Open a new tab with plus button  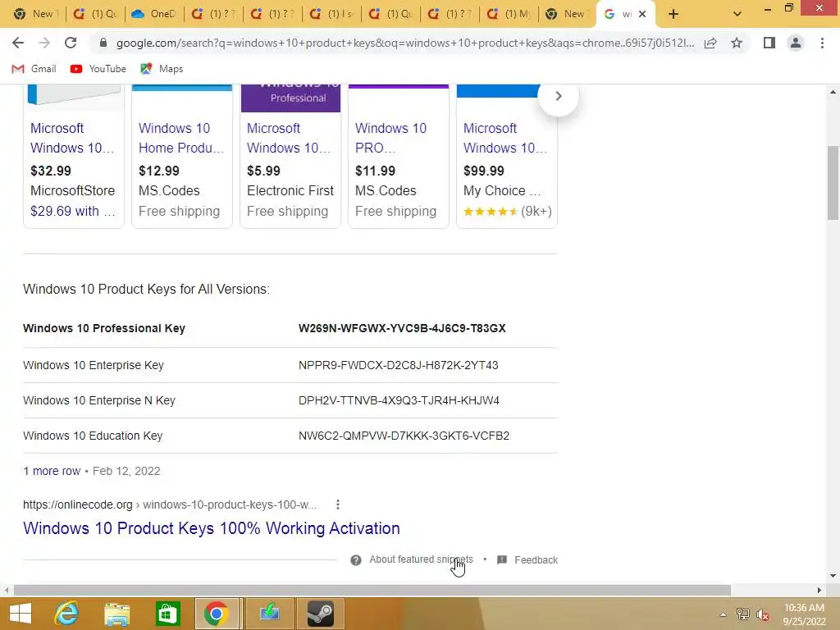[673, 14]
